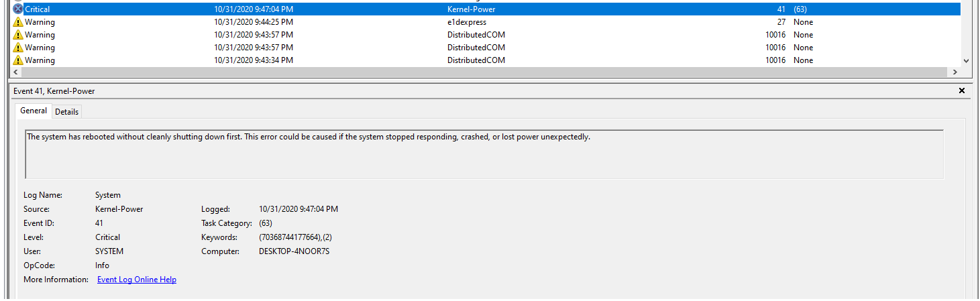Open the Event Log Online Help link
Viewport: 980px width, 301px height.
[x=137, y=280]
